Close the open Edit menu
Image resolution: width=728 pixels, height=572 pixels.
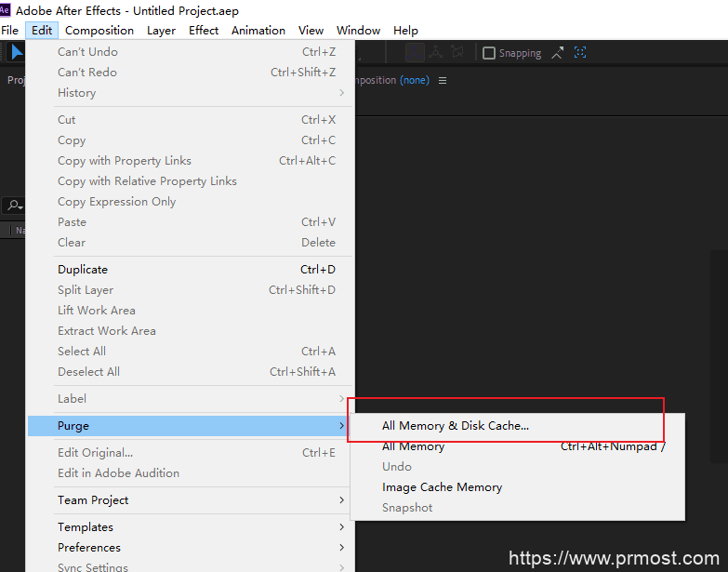(42, 30)
